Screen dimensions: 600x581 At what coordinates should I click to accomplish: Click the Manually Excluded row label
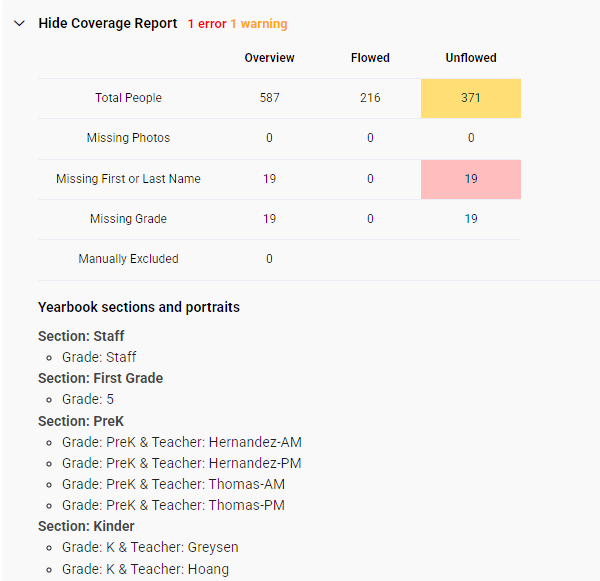coord(128,259)
